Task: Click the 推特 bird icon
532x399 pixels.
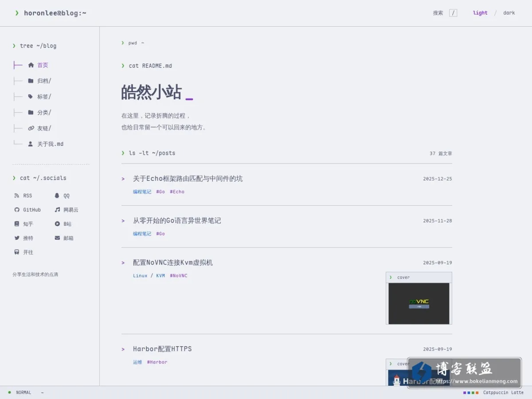Action: pyautogui.click(x=17, y=238)
